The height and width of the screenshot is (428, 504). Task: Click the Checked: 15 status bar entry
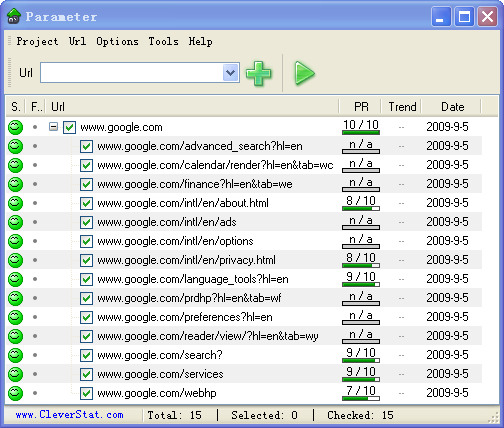(360, 415)
